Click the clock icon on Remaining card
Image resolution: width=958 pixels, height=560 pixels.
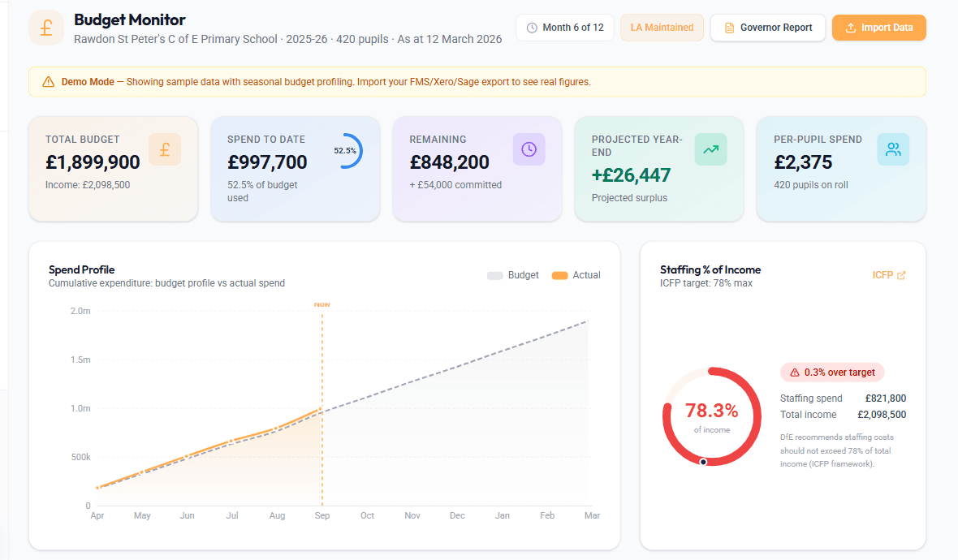click(529, 149)
